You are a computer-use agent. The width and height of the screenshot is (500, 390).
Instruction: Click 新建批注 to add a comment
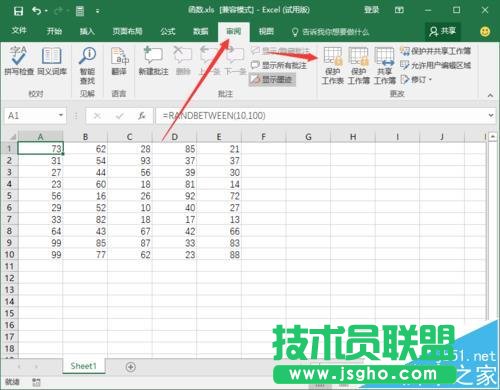pos(153,61)
